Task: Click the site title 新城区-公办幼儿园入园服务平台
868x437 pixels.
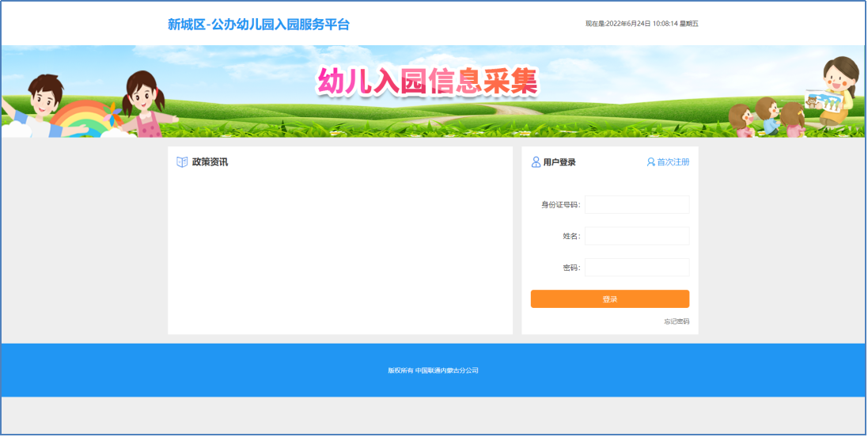Action: pos(259,25)
